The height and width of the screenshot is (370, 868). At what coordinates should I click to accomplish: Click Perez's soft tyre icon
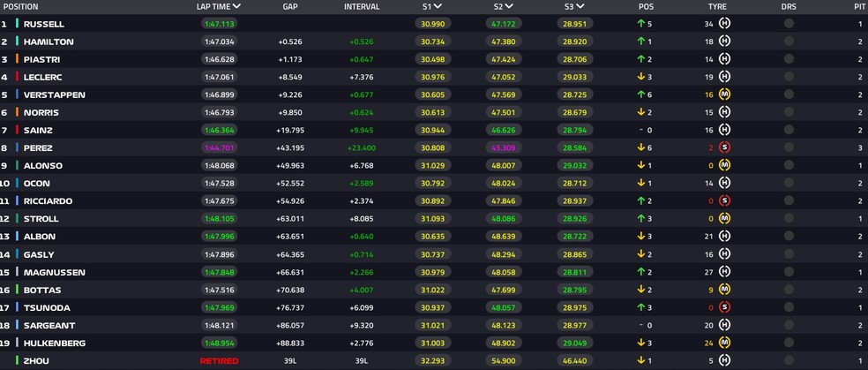[724, 147]
